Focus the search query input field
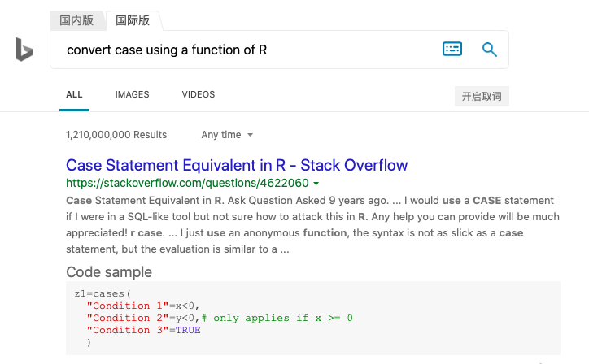The image size is (589, 364). tap(244, 50)
